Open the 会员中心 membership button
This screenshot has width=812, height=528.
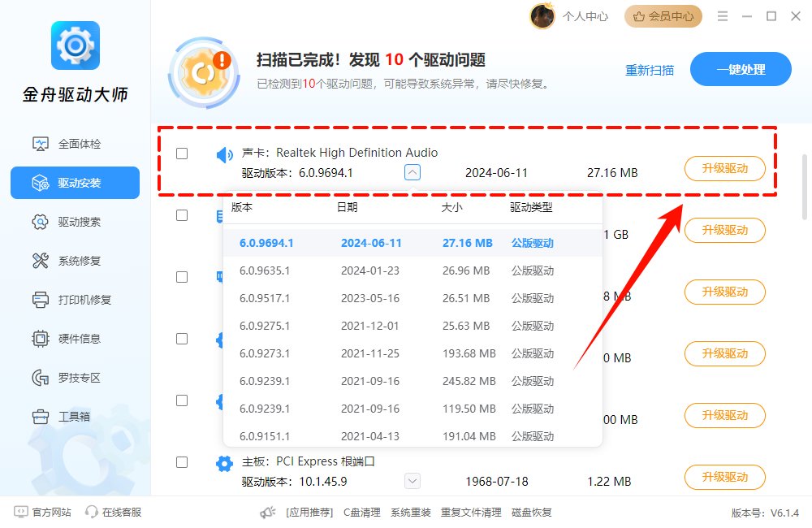point(663,16)
